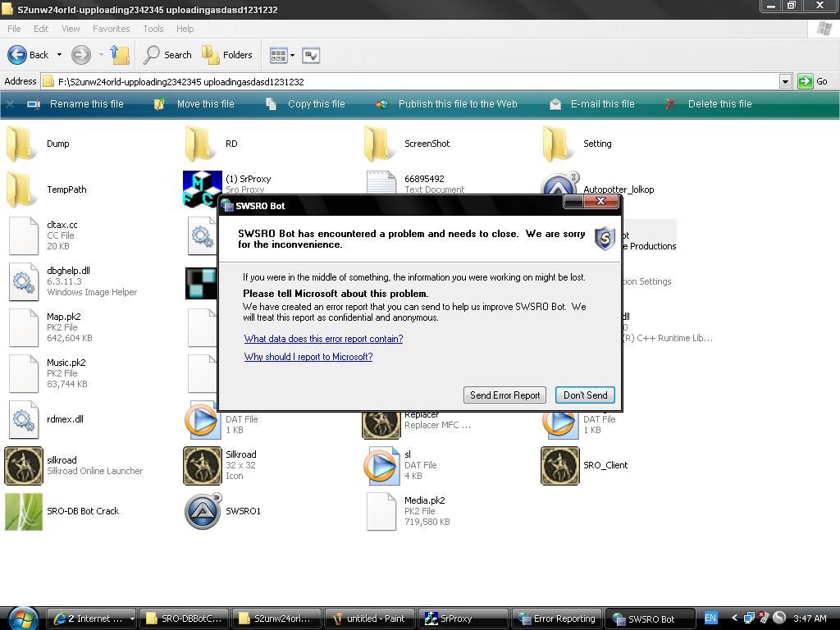The height and width of the screenshot is (630, 840).
Task: Expand the Address bar dropdown
Action: pyautogui.click(x=785, y=82)
